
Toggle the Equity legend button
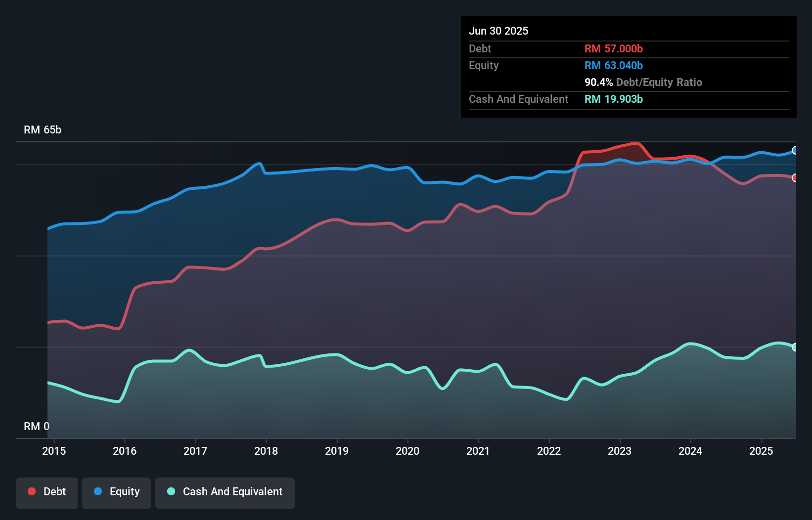click(x=117, y=492)
